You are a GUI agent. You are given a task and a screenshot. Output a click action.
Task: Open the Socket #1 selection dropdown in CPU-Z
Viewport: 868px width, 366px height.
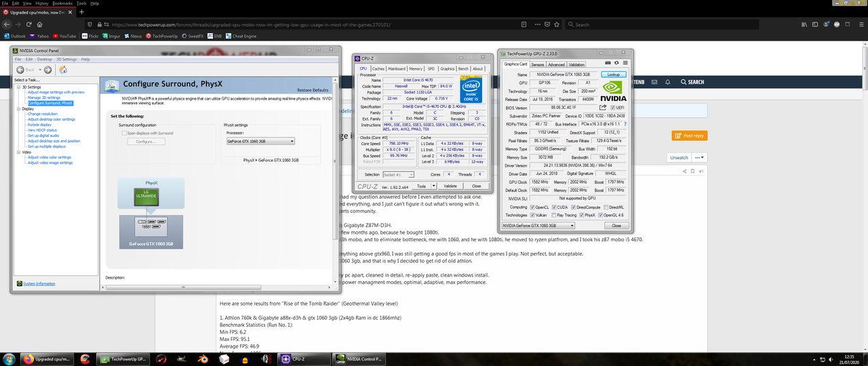[x=399, y=174]
